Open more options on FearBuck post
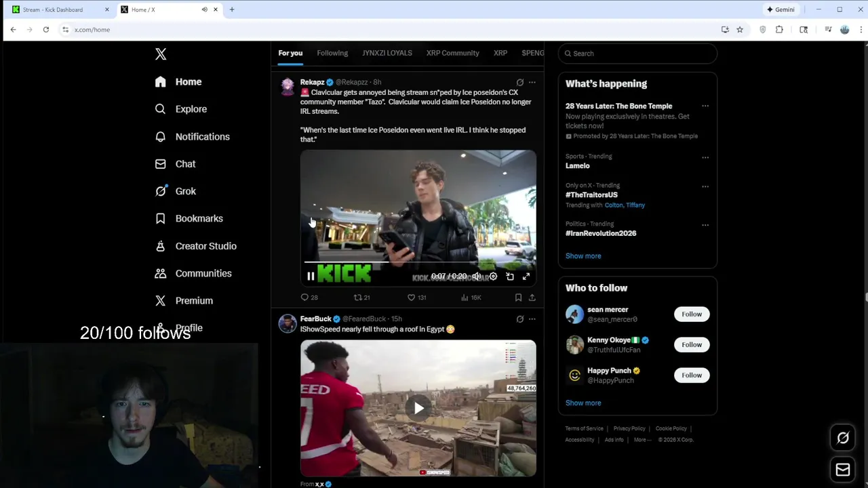The height and width of the screenshot is (488, 868). pos(532,319)
